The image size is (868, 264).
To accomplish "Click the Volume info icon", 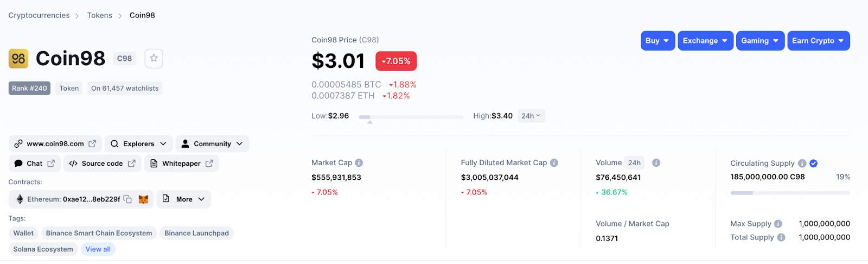I will (x=656, y=163).
